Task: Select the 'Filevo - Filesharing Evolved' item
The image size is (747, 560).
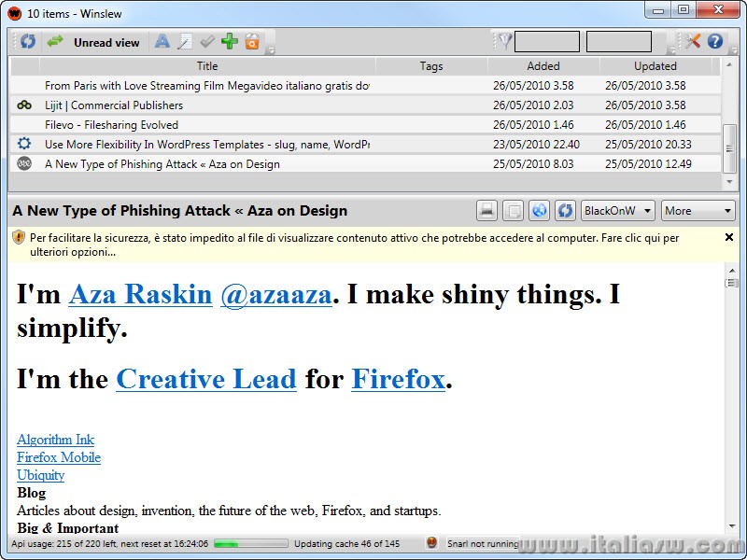Action: click(365, 125)
